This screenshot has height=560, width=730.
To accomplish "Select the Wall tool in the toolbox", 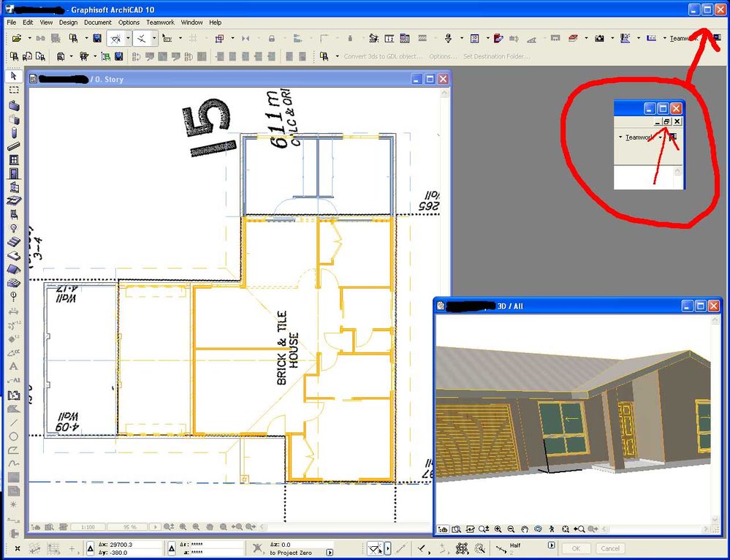I will click(x=14, y=105).
